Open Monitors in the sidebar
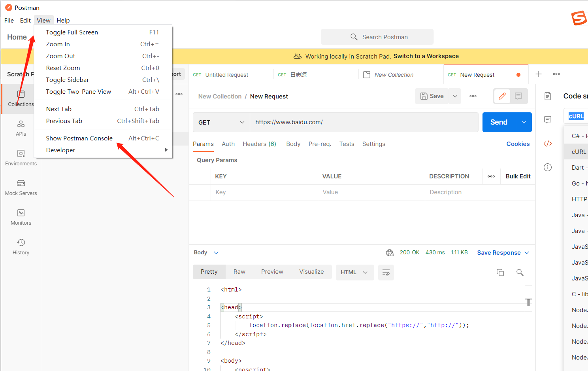This screenshot has height=371, width=588. tap(21, 217)
